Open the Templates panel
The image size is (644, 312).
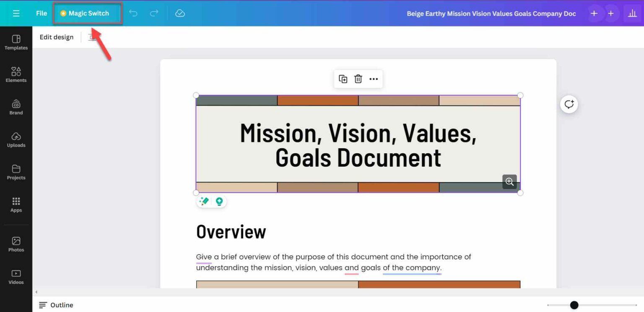click(16, 41)
